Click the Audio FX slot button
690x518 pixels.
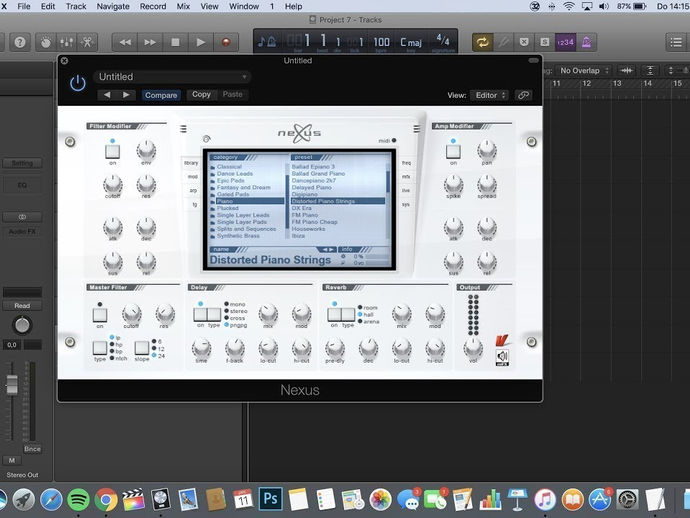(22, 231)
